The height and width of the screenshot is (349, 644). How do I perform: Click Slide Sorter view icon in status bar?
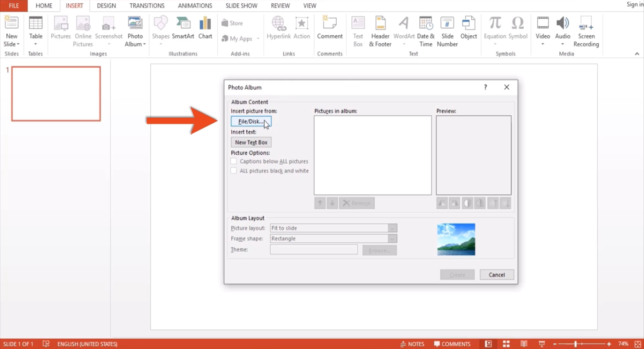pos(506,344)
